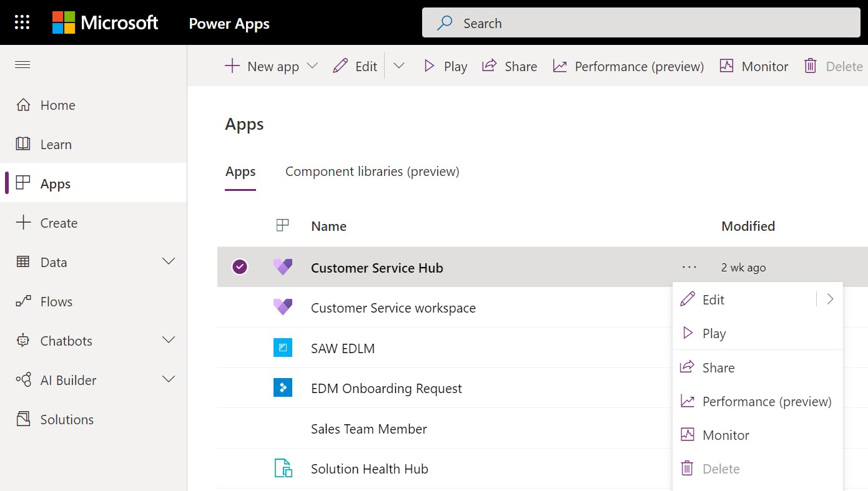868x491 pixels.
Task: Switch to the Component libraries (preview) tab
Action: pos(372,171)
